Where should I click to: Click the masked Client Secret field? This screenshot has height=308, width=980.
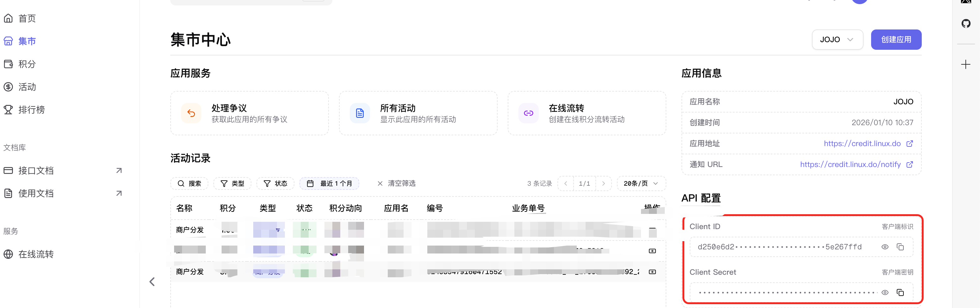click(x=801, y=292)
